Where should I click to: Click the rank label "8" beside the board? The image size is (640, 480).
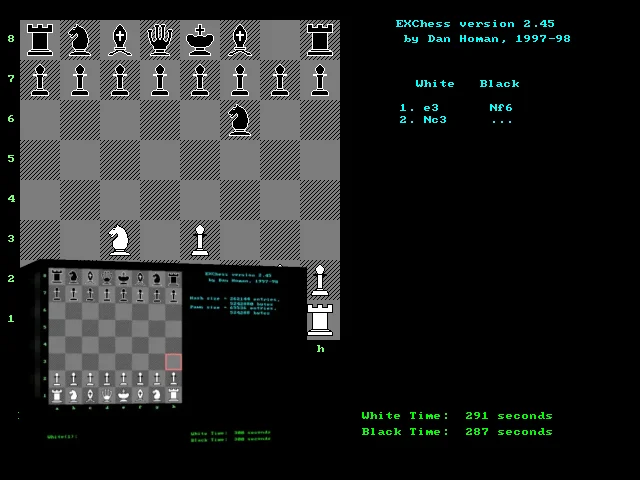11,38
